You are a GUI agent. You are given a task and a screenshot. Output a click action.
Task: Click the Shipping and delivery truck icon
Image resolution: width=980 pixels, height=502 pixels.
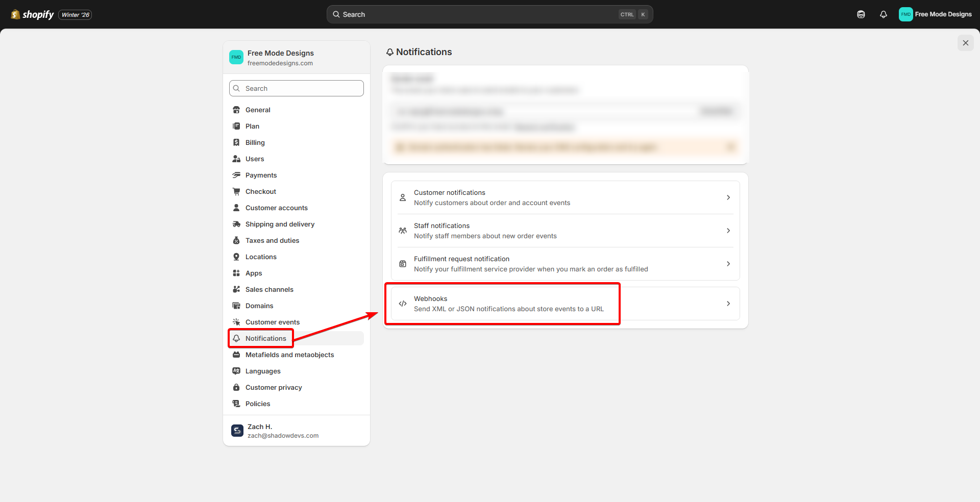tap(236, 224)
